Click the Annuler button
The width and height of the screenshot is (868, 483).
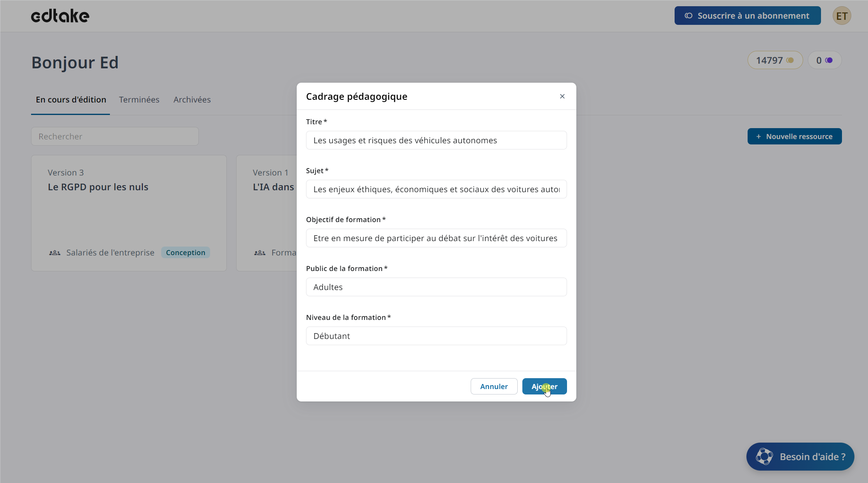[494, 386]
